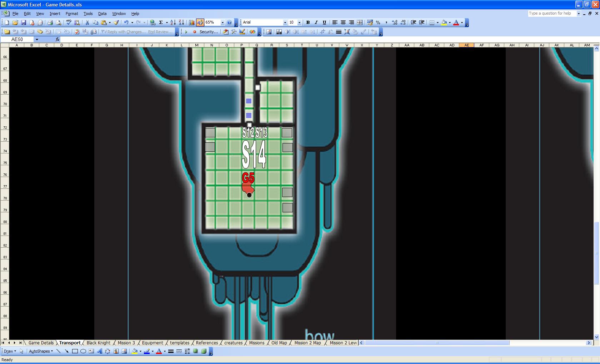Sort descending Z to A
The width and height of the screenshot is (600, 364).
[181, 22]
